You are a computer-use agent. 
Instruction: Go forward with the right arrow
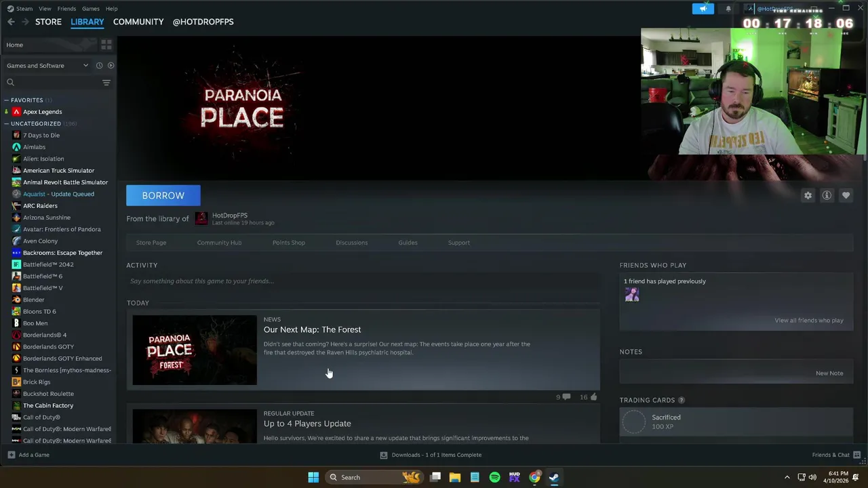coord(25,22)
